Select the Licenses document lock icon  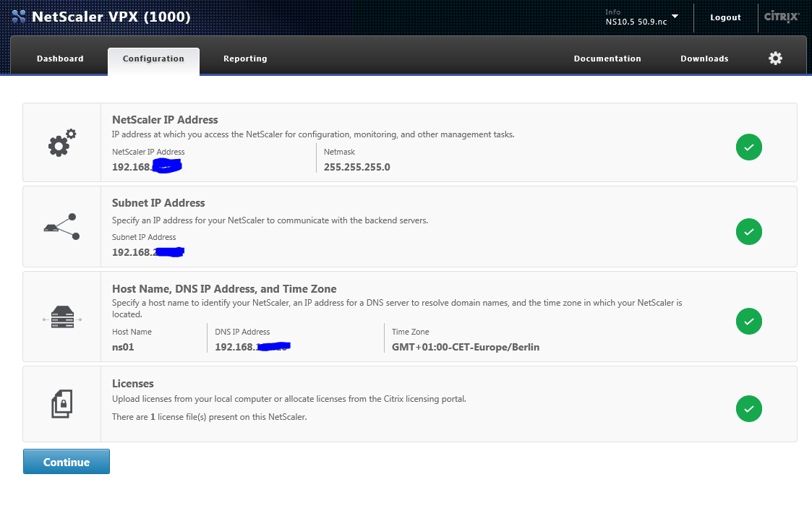62,404
